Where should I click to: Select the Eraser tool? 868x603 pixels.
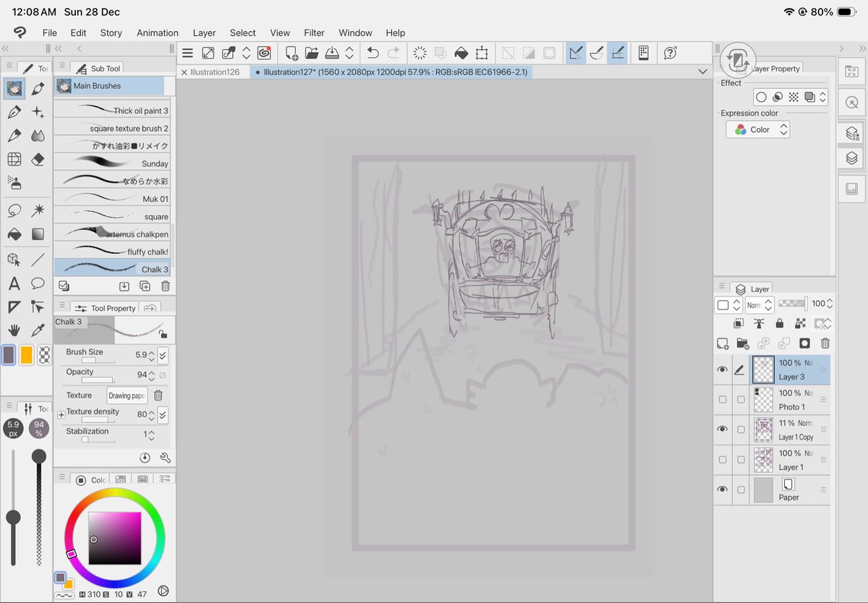tap(38, 159)
